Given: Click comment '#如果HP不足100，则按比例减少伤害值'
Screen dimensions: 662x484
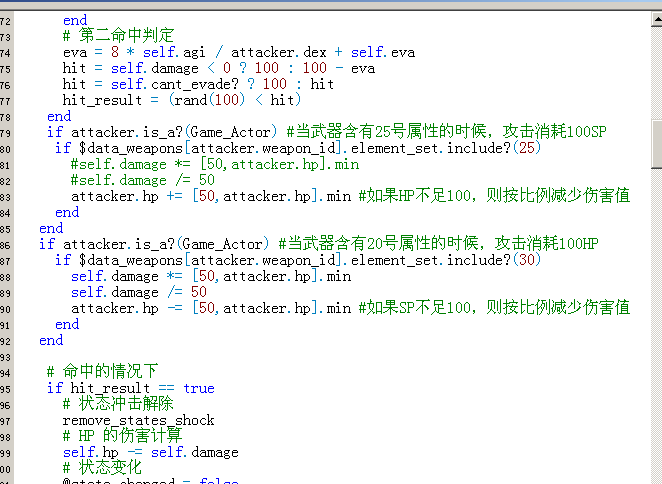Looking at the screenshot, I should [x=494, y=196].
